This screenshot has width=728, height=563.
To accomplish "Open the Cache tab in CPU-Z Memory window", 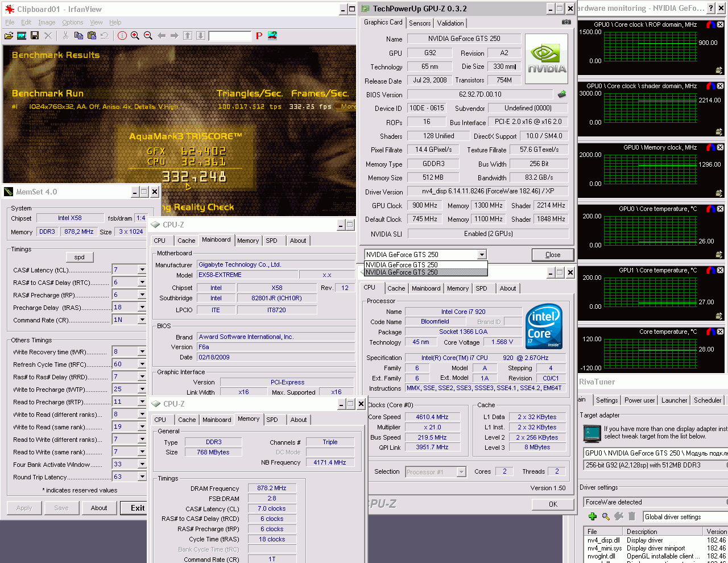I will pos(187,420).
